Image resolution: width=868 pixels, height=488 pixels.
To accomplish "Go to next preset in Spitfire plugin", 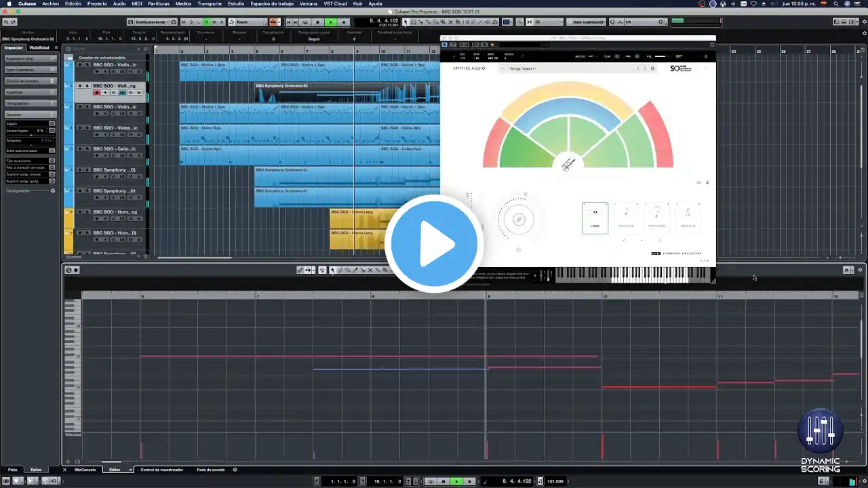I will (645, 68).
